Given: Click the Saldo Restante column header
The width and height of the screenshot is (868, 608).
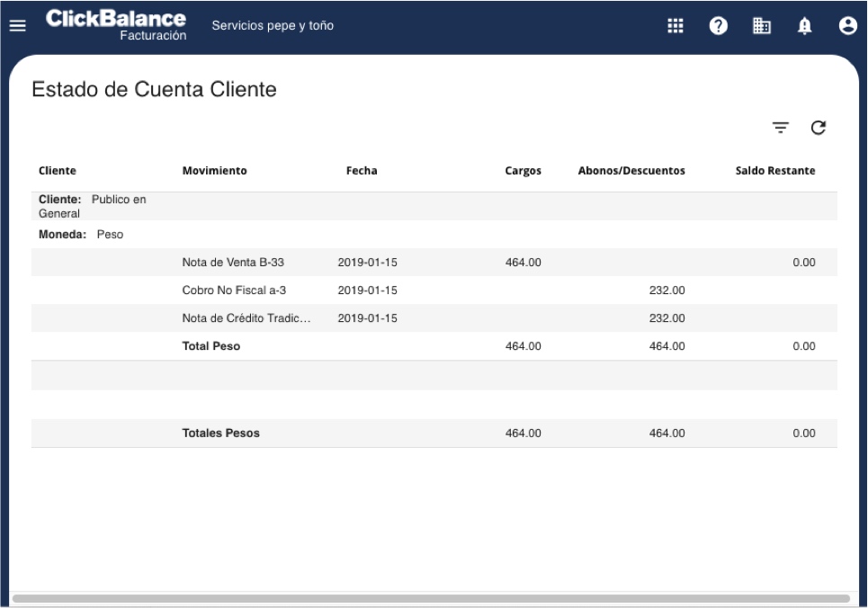Looking at the screenshot, I should click(775, 171).
